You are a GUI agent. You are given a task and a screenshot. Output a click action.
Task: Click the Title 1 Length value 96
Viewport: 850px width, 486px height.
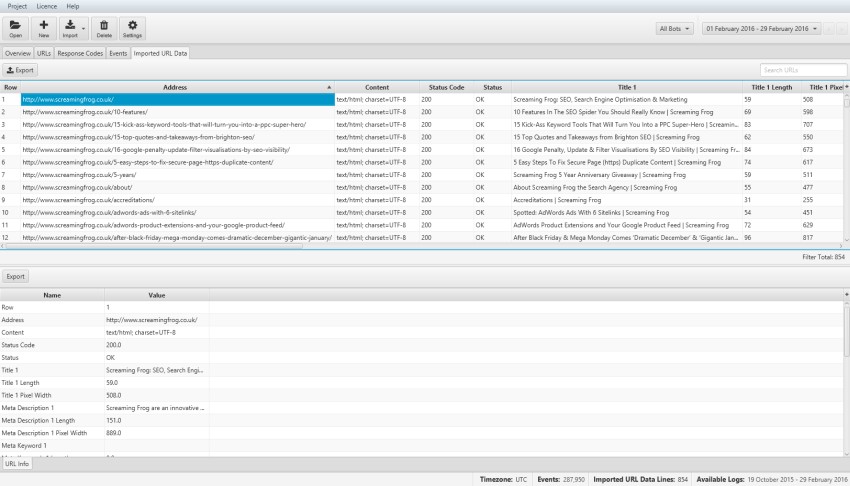(748, 237)
